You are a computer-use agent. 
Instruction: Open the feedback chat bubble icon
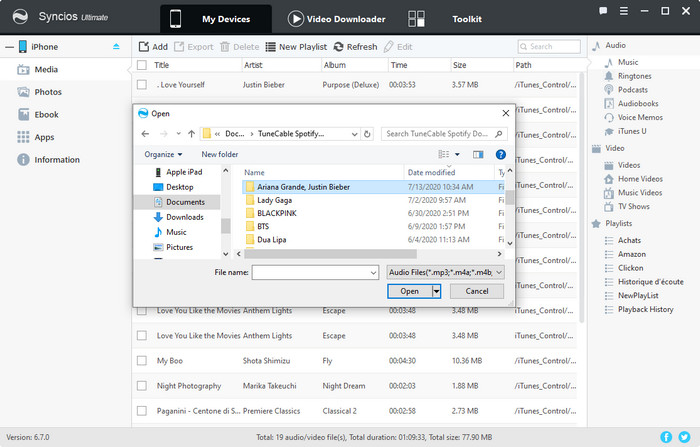coord(603,11)
